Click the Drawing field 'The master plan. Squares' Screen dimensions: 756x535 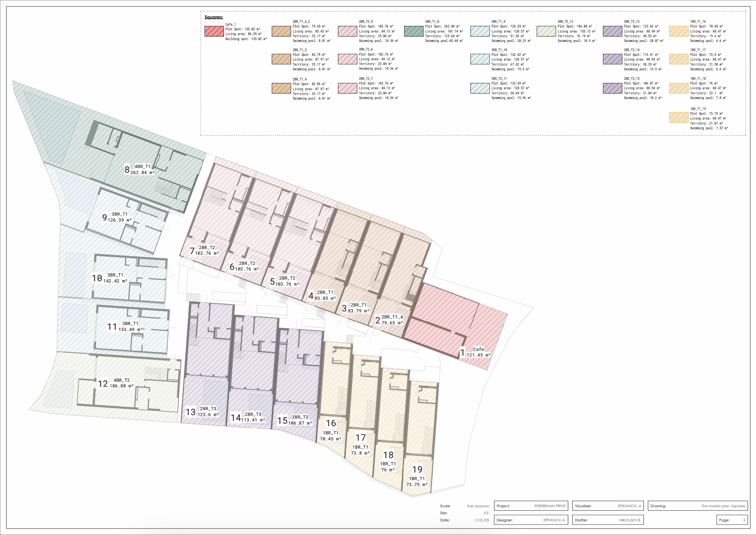[698, 506]
